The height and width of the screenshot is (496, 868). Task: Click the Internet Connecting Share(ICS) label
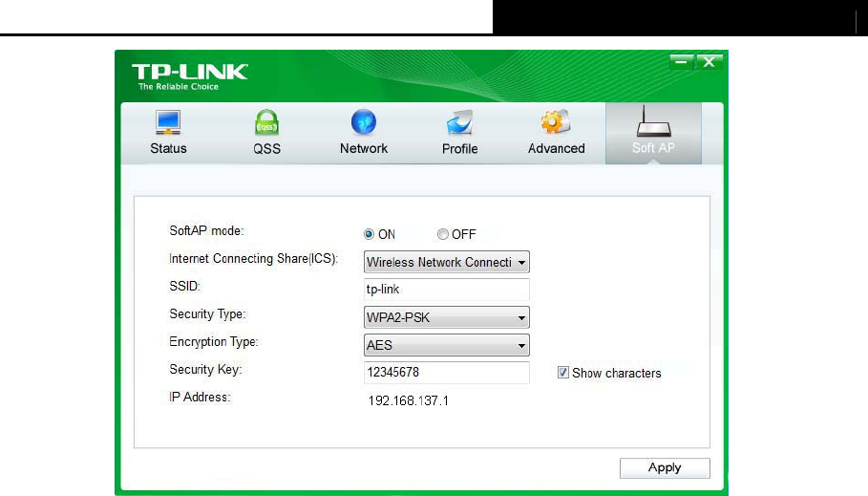[x=254, y=259]
